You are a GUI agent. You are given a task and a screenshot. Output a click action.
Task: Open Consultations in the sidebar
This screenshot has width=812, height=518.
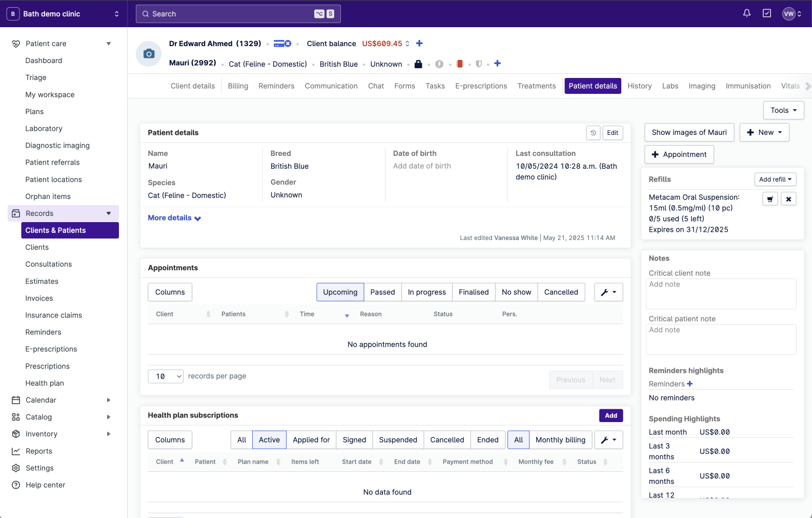coord(49,264)
